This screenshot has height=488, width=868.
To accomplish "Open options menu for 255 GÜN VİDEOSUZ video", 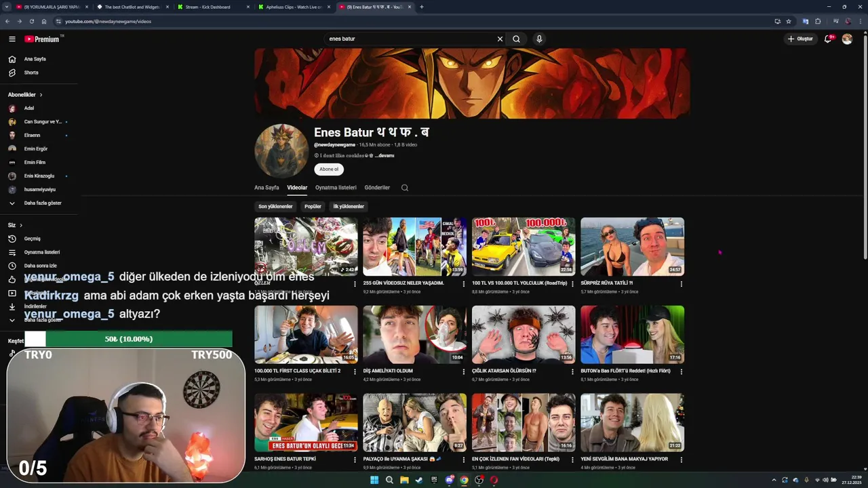I will (x=464, y=284).
